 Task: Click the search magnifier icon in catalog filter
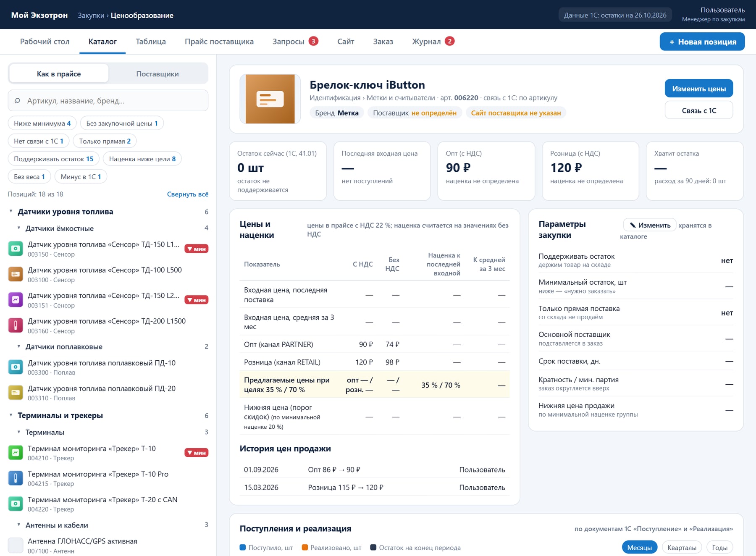pos(17,101)
